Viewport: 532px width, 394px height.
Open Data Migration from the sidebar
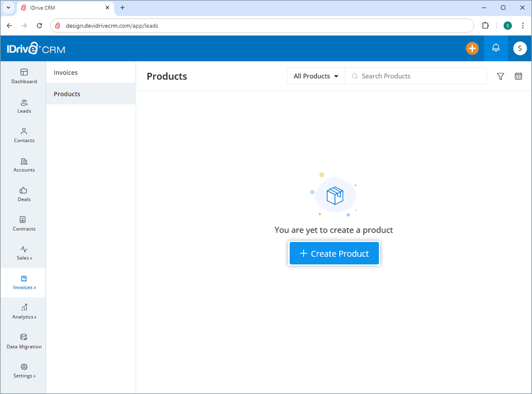[24, 341]
